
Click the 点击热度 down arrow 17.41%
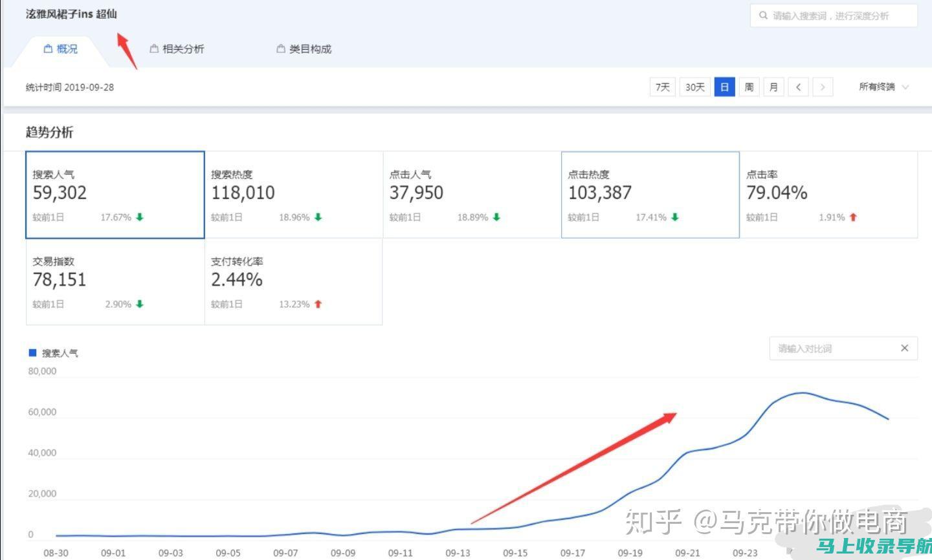[674, 217]
